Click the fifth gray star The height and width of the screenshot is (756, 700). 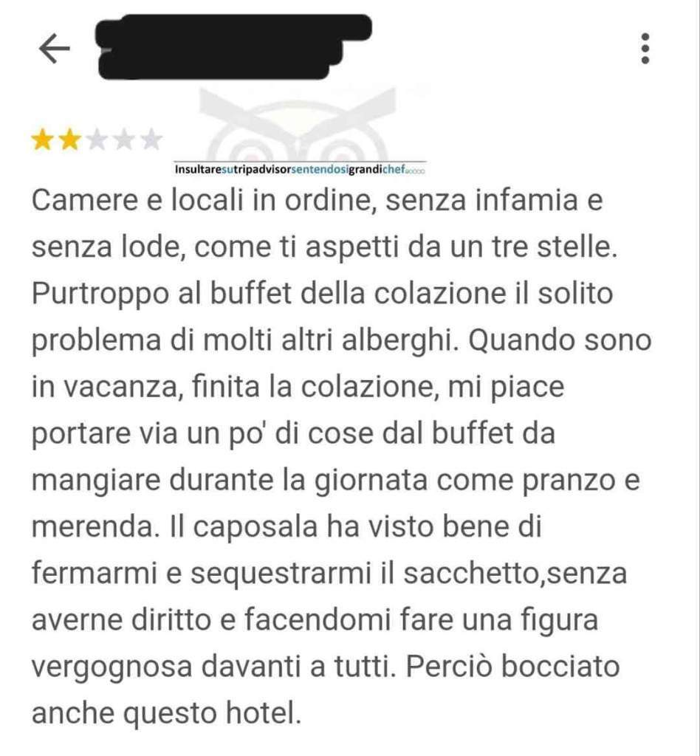point(151,140)
